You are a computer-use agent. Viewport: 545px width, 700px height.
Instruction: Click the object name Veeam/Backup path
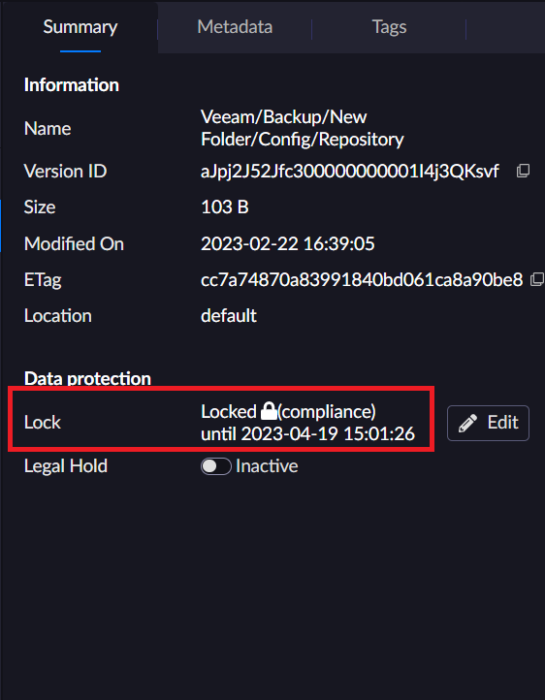(302, 128)
